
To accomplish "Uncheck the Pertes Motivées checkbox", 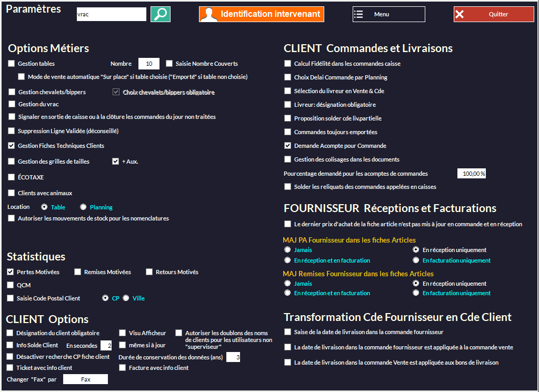I will click(x=11, y=272).
